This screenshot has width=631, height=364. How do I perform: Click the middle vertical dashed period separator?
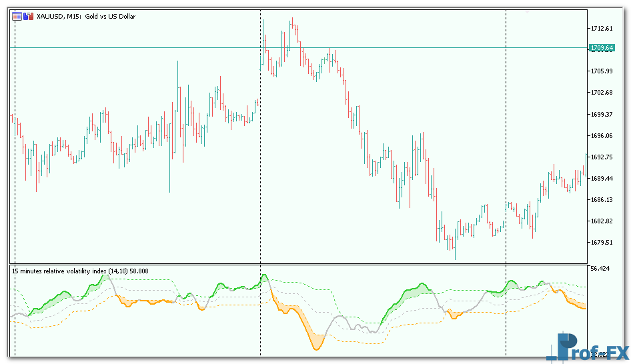coord(260,167)
